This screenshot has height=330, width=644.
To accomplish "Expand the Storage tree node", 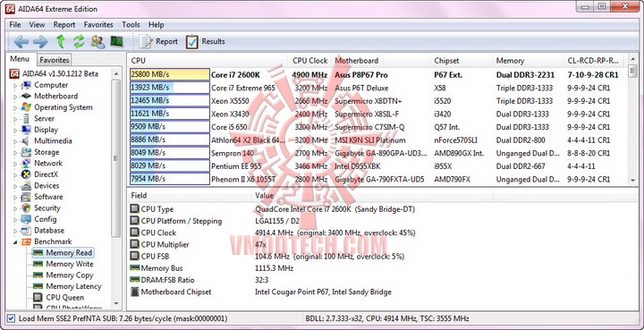I will click(x=15, y=153).
